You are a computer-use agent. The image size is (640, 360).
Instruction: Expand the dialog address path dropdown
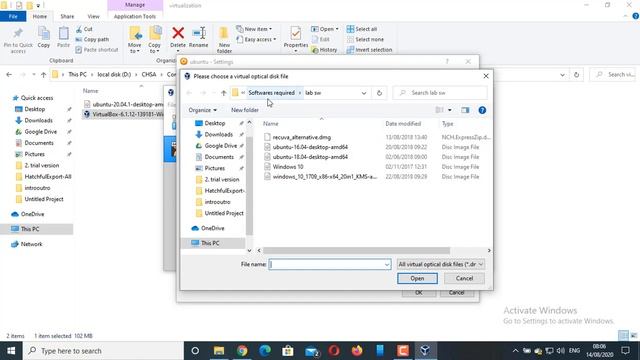(364, 93)
